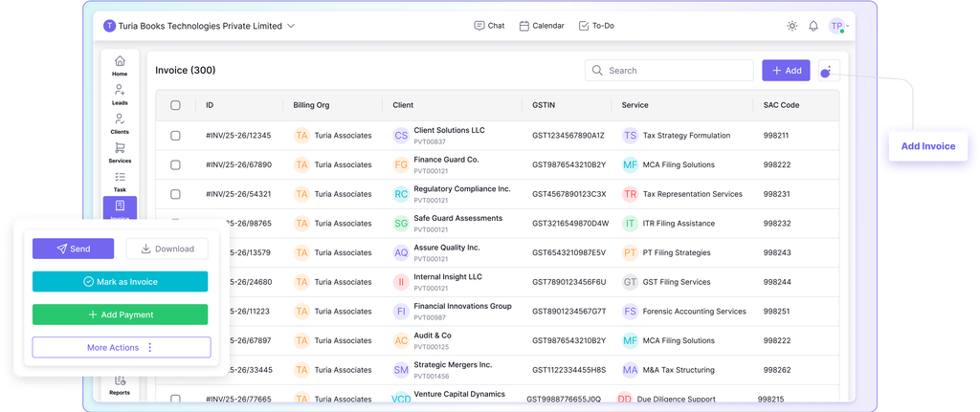Check the row for #INV/25-26/77665

click(176, 399)
